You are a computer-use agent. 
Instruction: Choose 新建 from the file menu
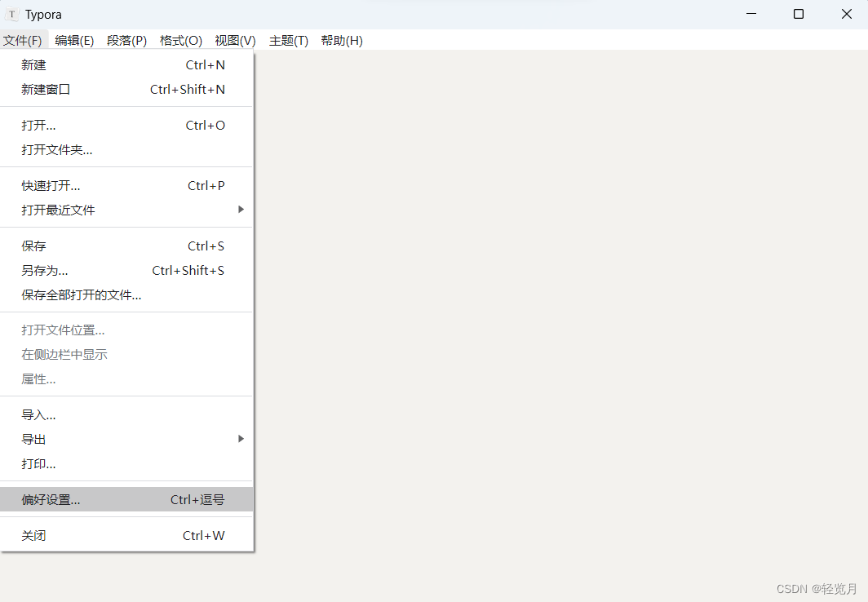126,64
